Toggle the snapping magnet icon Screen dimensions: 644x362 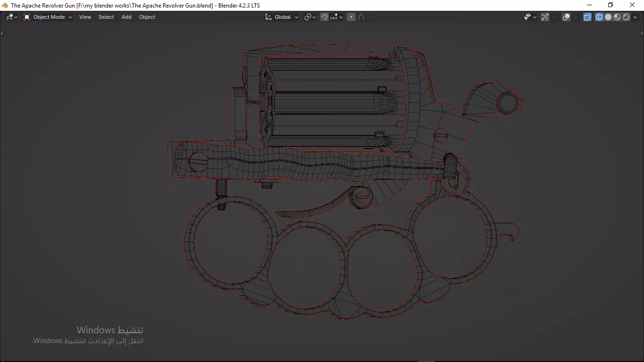[324, 17]
